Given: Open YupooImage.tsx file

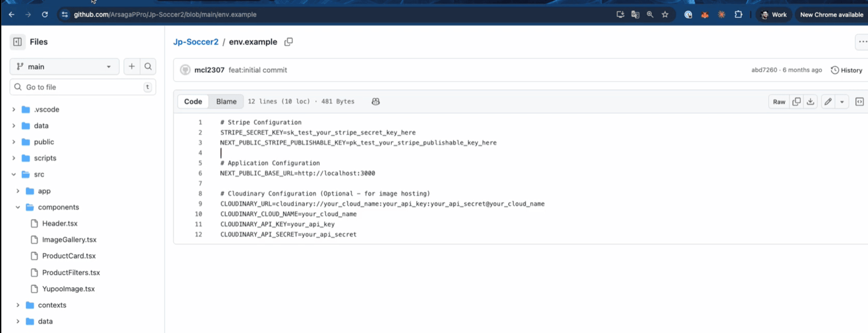Looking at the screenshot, I should pos(68,288).
